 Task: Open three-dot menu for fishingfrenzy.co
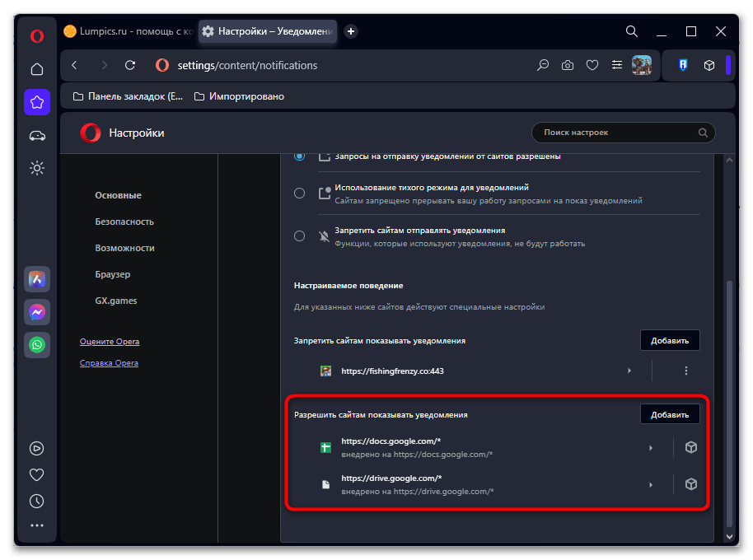[x=685, y=371]
